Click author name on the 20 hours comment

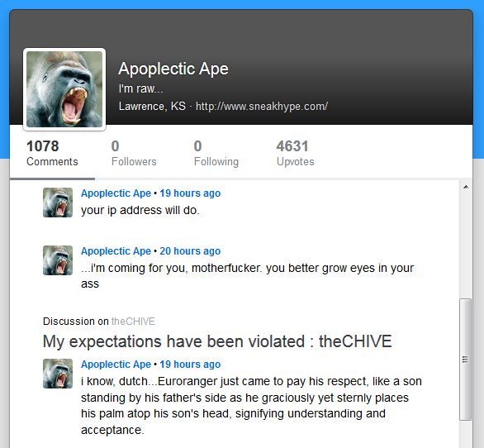point(116,251)
